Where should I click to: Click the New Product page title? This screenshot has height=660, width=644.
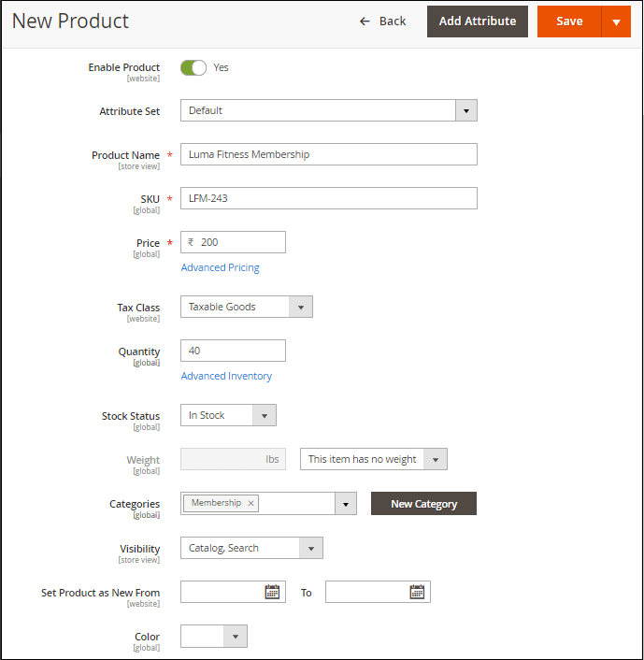click(70, 22)
